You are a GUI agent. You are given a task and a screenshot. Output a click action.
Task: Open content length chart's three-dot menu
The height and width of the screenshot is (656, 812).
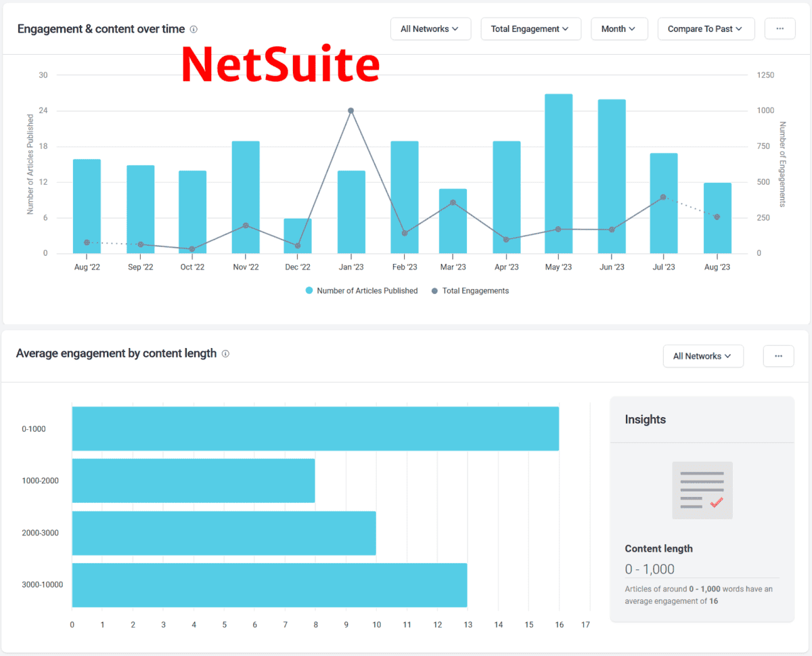coord(778,356)
